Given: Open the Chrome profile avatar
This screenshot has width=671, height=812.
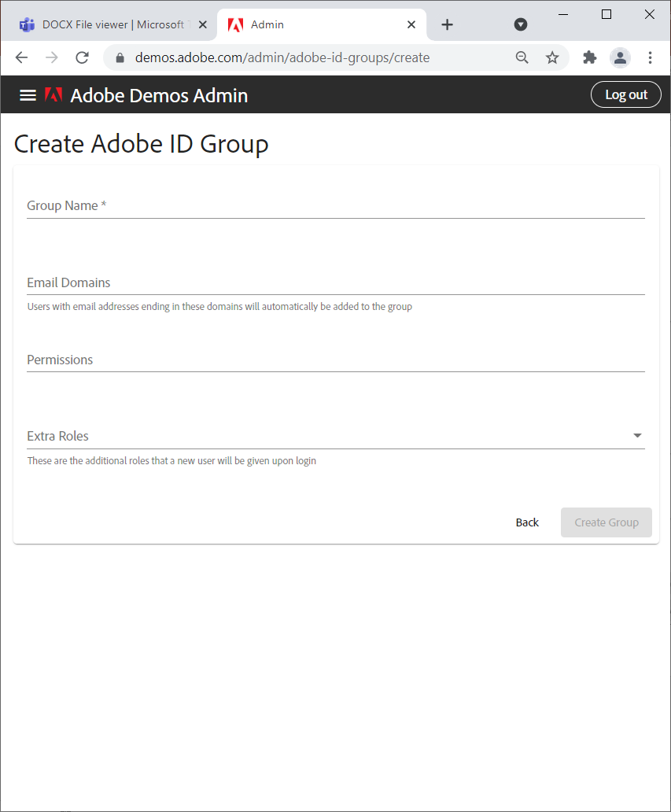Looking at the screenshot, I should (620, 57).
